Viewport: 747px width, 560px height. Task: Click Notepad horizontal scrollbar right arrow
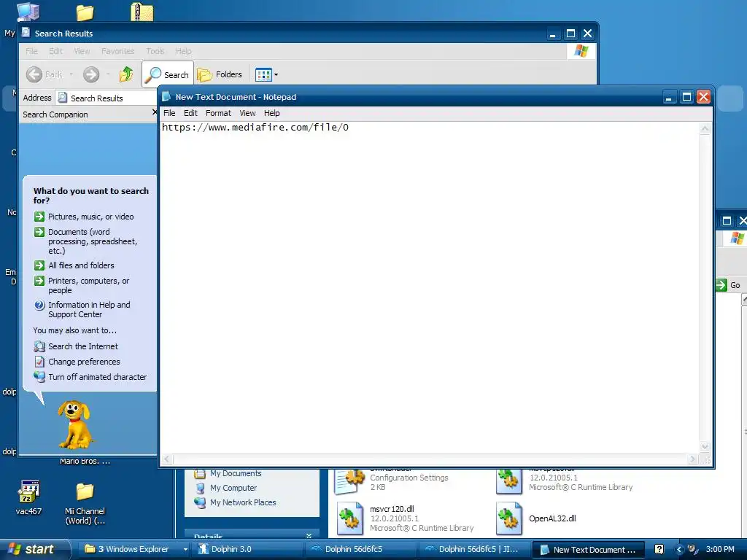click(692, 459)
